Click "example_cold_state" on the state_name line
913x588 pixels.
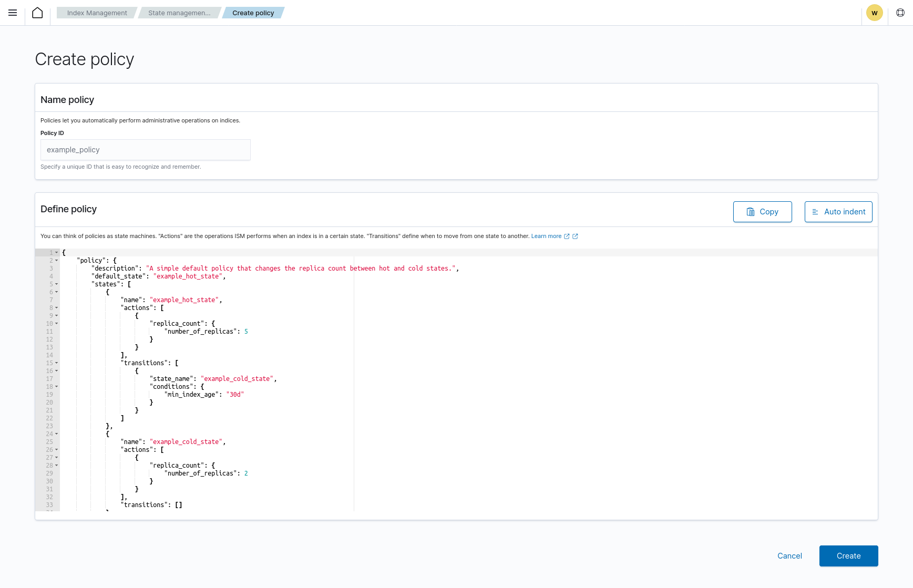[x=237, y=379]
